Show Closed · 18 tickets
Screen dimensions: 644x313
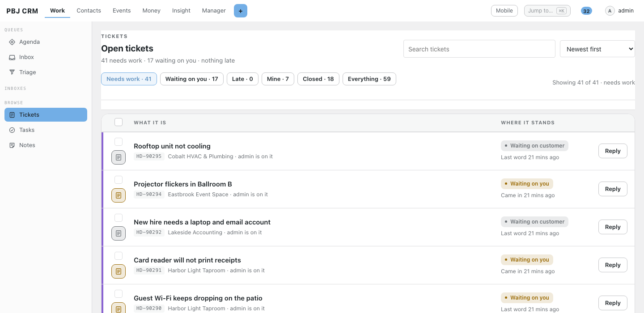[318, 79]
